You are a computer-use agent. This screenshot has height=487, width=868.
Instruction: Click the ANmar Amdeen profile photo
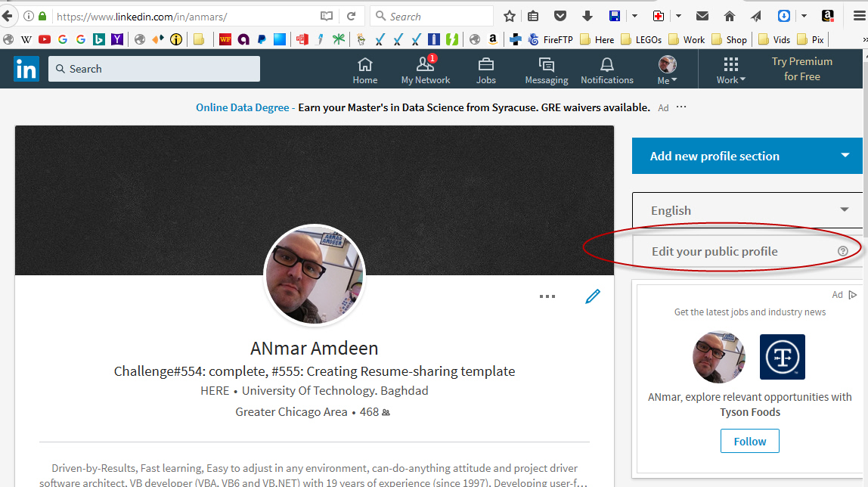click(315, 275)
